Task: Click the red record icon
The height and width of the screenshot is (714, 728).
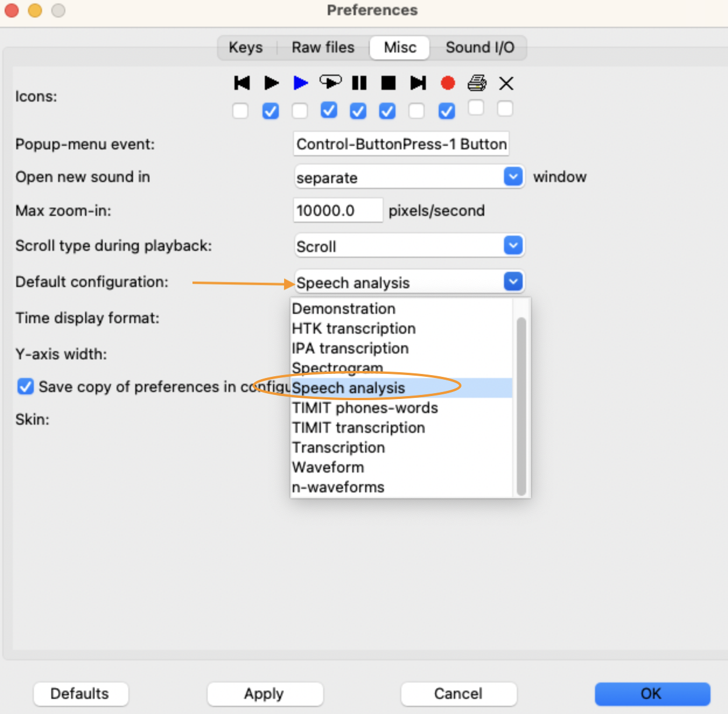Action: point(447,83)
